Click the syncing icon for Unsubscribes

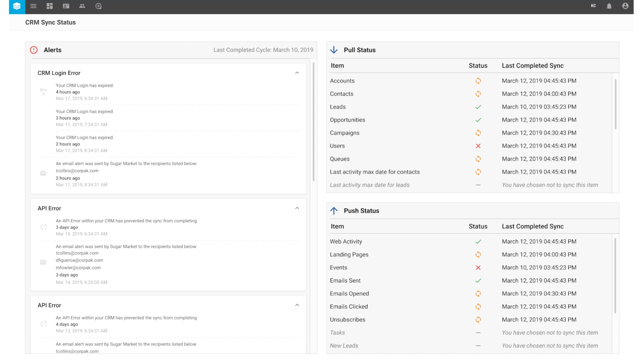pos(478,320)
